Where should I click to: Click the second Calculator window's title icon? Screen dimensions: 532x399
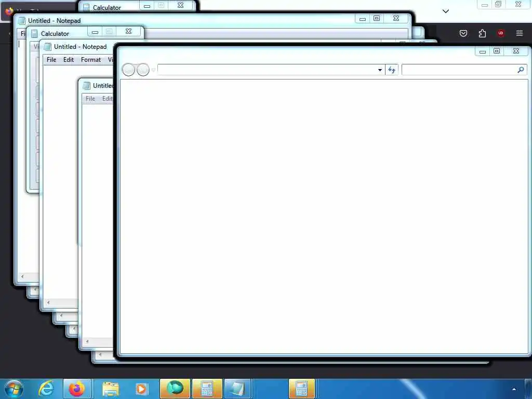[x=34, y=34]
